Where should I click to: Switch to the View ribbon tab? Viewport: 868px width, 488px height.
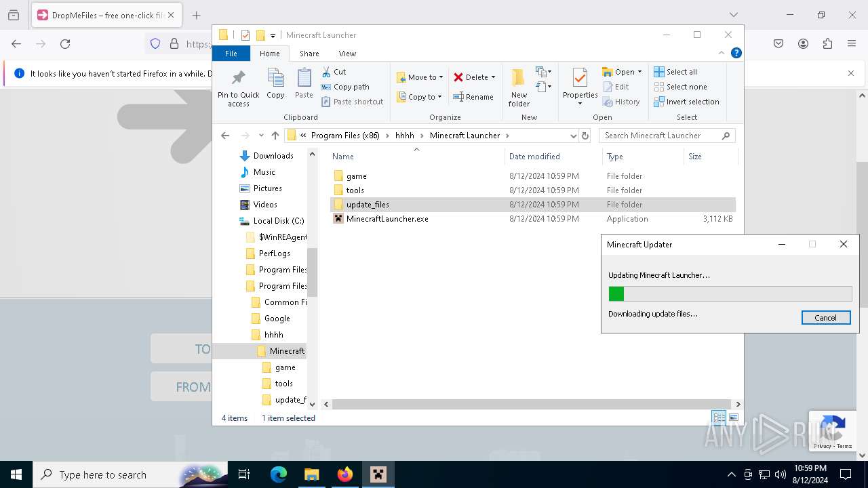[x=347, y=54]
